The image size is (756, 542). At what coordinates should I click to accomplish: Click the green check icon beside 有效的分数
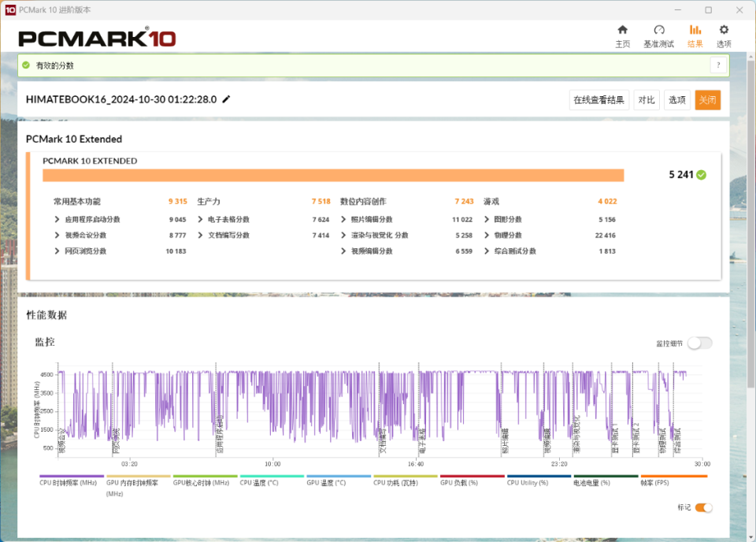point(26,65)
